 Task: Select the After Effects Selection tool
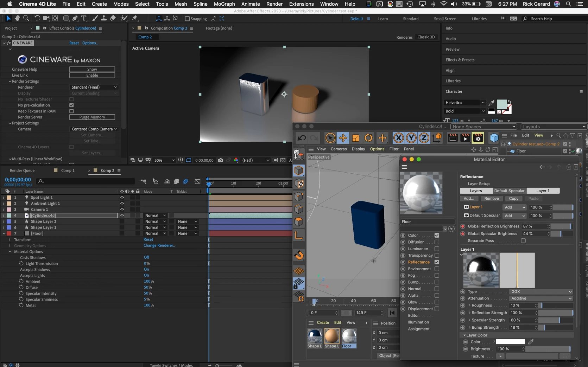click(8, 18)
